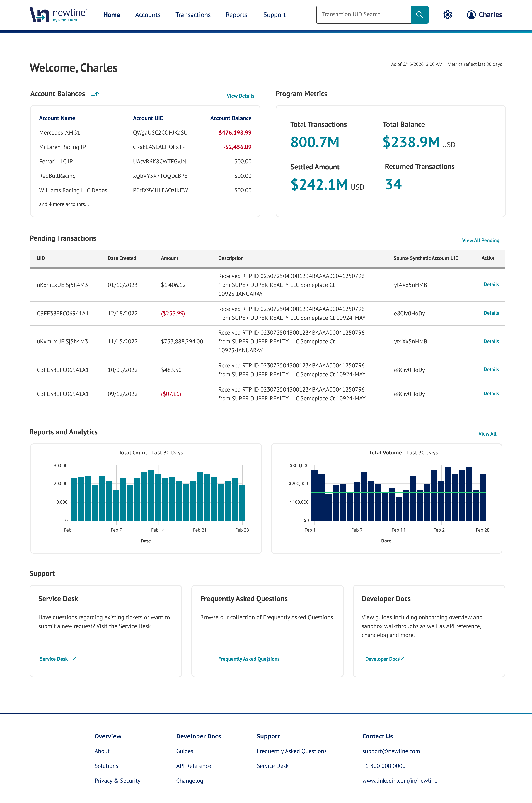Click the -$2,456.09 balance value
The image size is (532, 803).
tap(238, 147)
